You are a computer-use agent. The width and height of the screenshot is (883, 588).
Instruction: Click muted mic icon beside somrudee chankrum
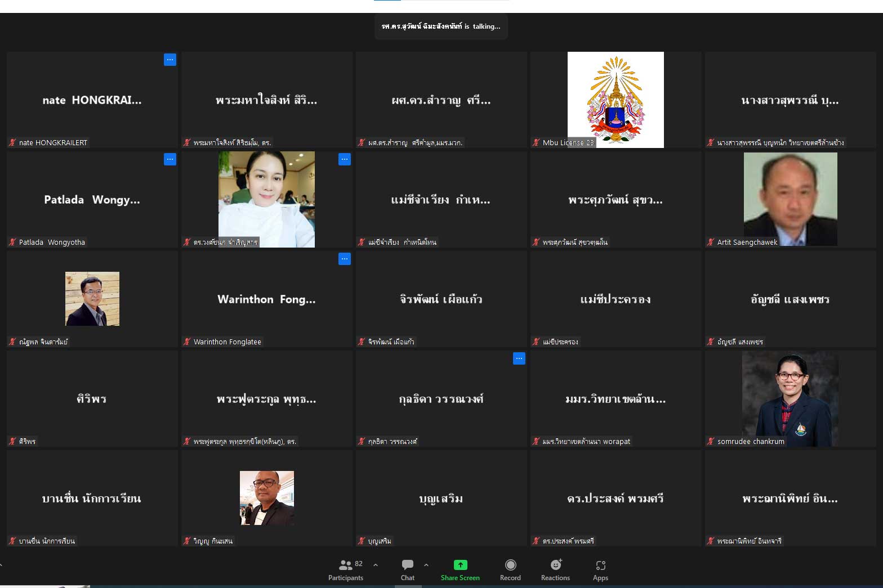[x=711, y=442]
